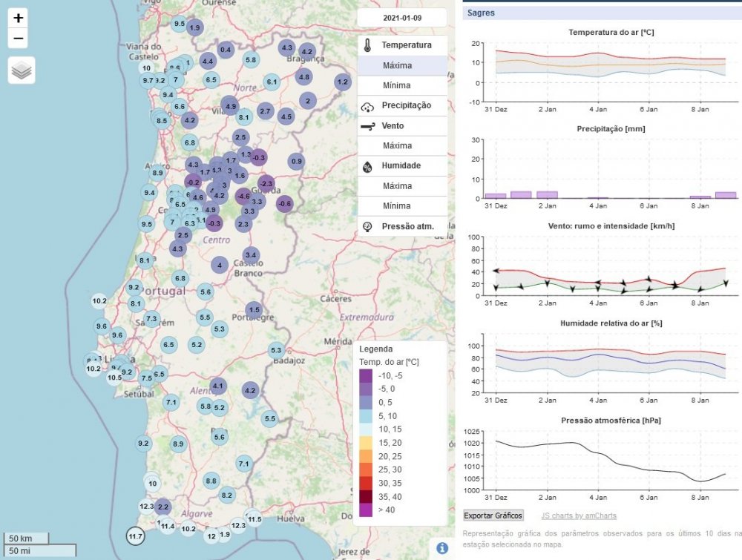Select Mínima under Temperatura
The image size is (742, 560).
click(397, 86)
